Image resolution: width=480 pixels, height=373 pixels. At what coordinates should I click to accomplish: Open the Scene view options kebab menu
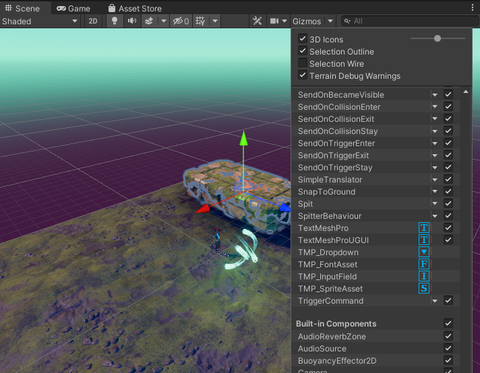tap(472, 8)
